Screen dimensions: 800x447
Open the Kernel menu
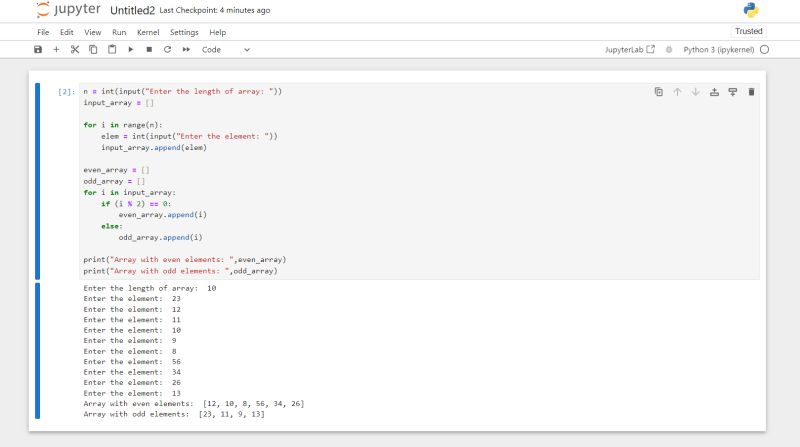click(x=148, y=32)
